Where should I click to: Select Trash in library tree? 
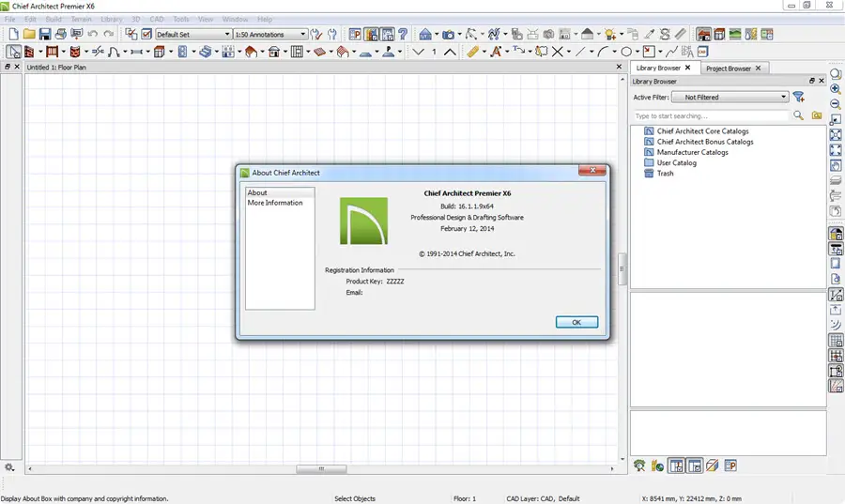[x=665, y=174]
